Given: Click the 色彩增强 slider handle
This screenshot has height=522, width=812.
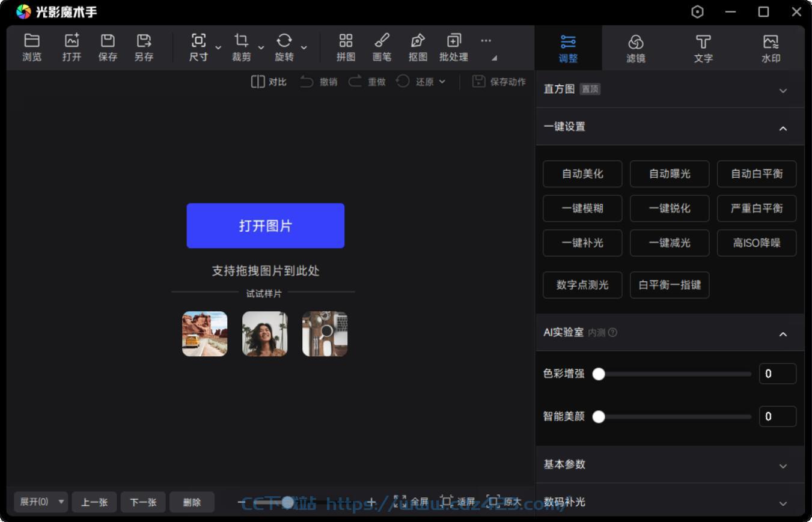Looking at the screenshot, I should [x=599, y=374].
